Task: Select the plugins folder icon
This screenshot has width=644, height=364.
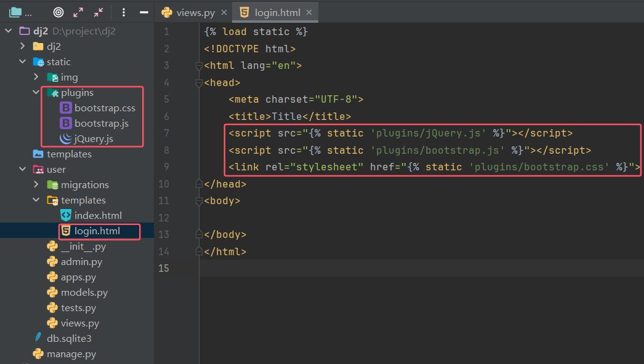Action: coord(52,93)
